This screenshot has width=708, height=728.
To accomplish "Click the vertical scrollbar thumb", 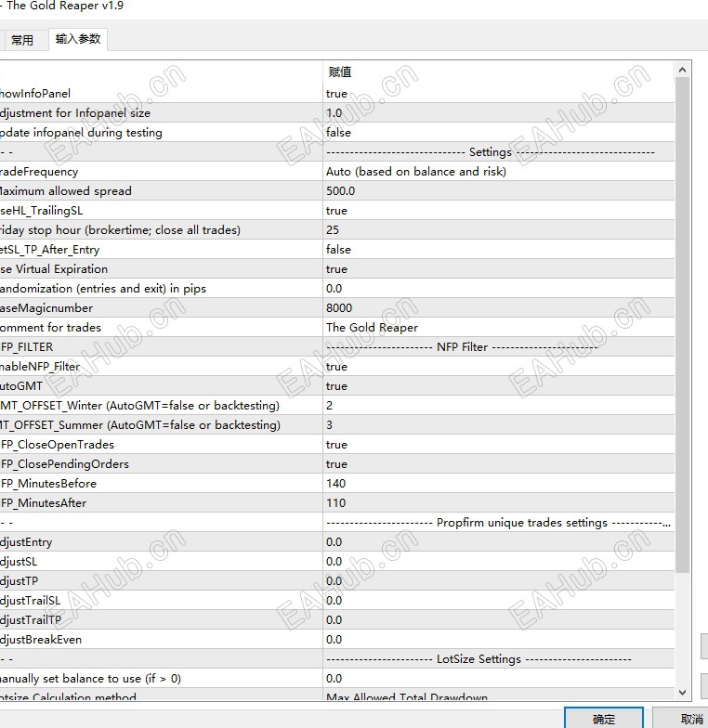I will 682,325.
